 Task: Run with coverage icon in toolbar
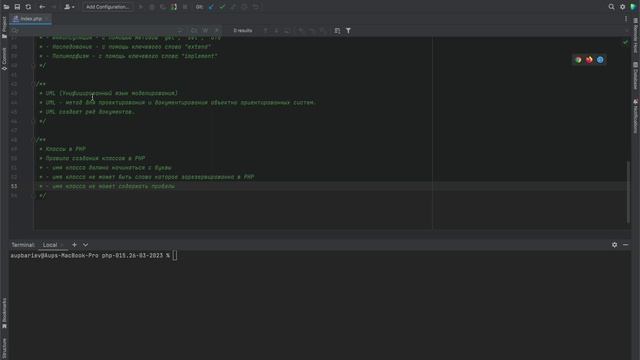pos(163,7)
